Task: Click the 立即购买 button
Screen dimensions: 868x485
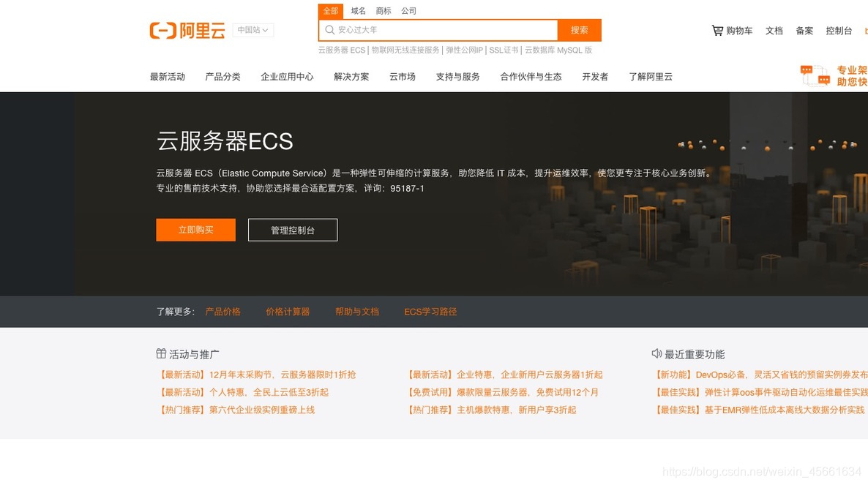Action: pos(195,230)
